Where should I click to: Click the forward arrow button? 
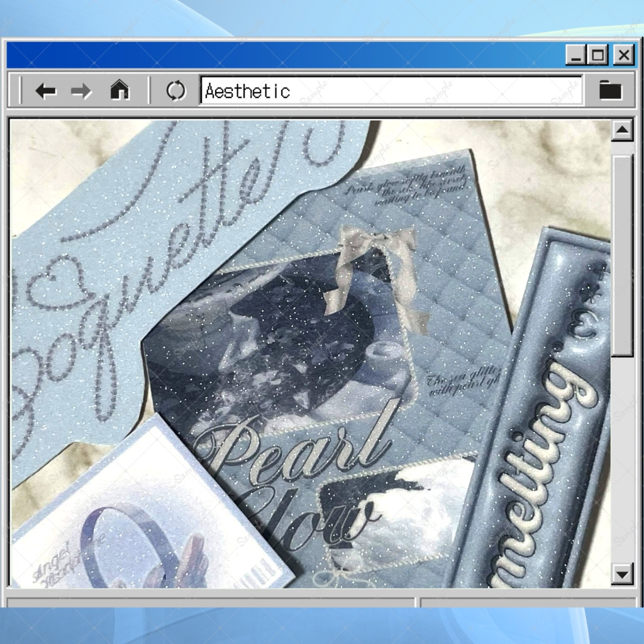tap(81, 91)
